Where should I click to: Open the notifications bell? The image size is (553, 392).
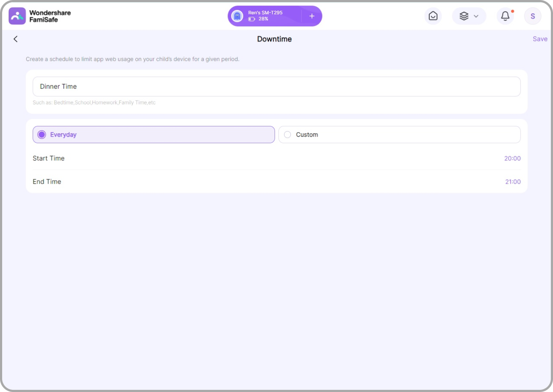coord(505,16)
